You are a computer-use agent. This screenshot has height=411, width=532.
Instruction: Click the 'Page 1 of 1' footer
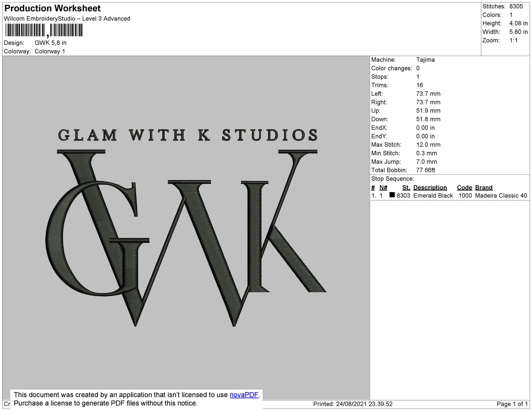(512, 404)
